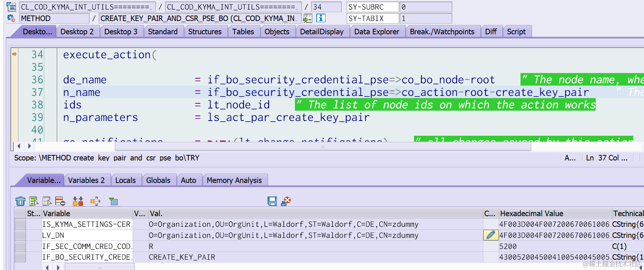
Task: Click the third variables toolbar document icon
Action: [x=47, y=201]
